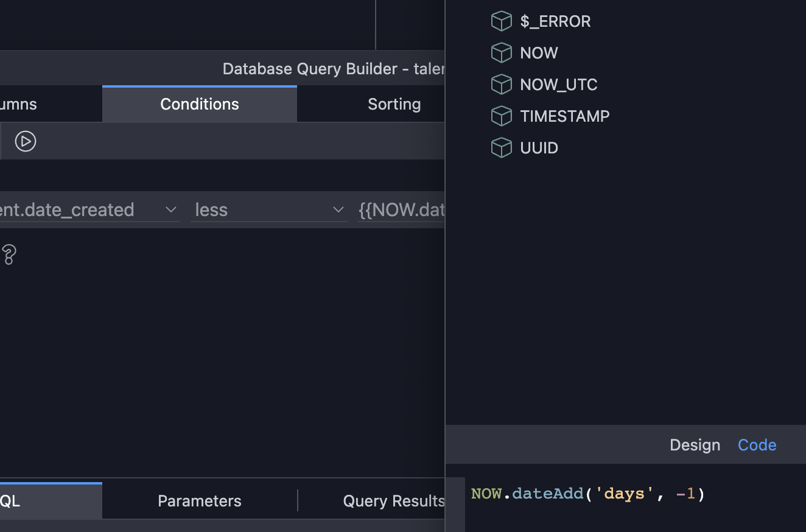Pick the NOW_UTC variable cube icon

[x=501, y=85]
